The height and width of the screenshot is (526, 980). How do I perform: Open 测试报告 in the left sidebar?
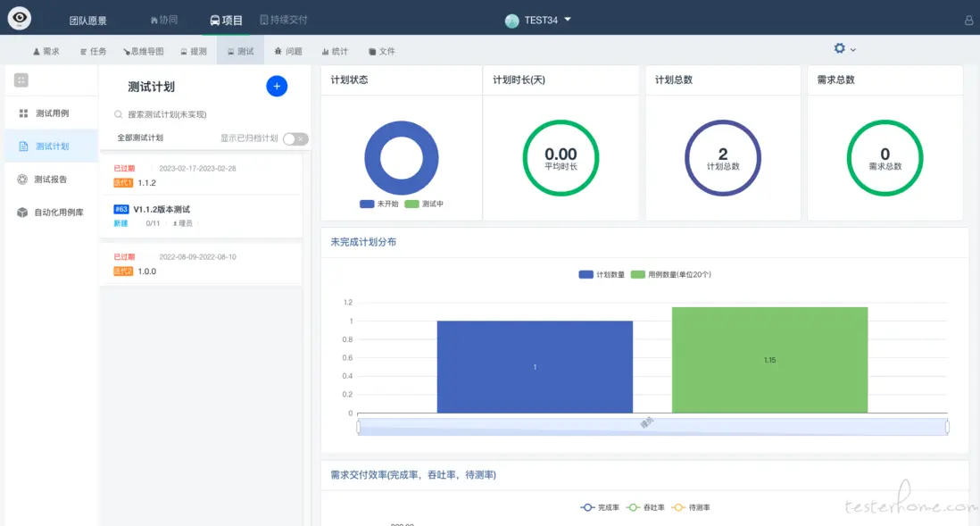(51, 180)
